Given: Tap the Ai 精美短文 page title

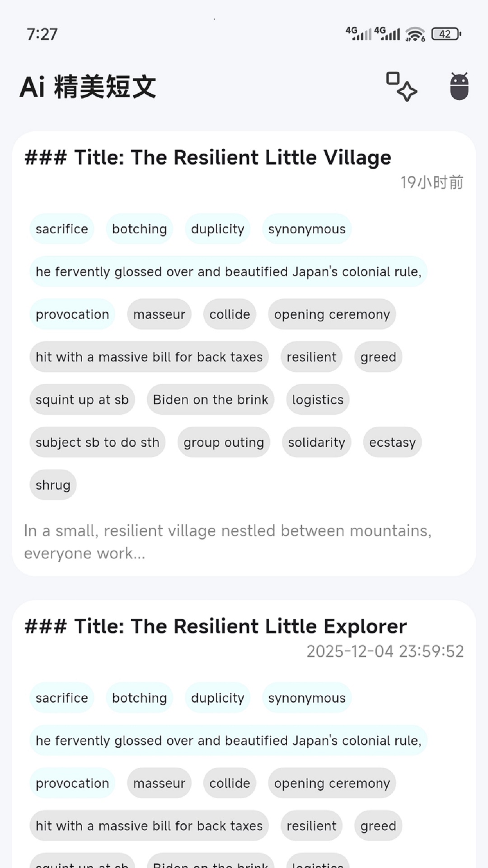Looking at the screenshot, I should click(88, 86).
